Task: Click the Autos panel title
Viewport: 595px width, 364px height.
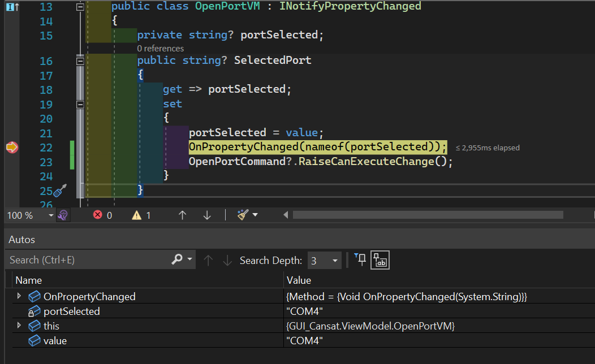Action: click(x=21, y=240)
